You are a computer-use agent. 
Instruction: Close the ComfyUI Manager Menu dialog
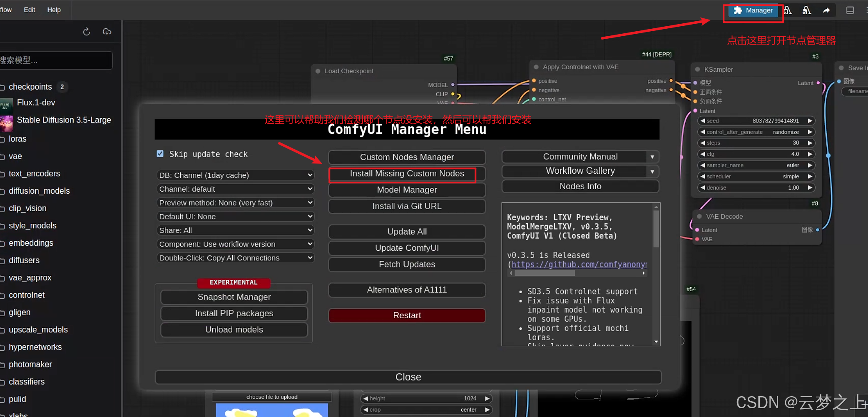pyautogui.click(x=408, y=377)
